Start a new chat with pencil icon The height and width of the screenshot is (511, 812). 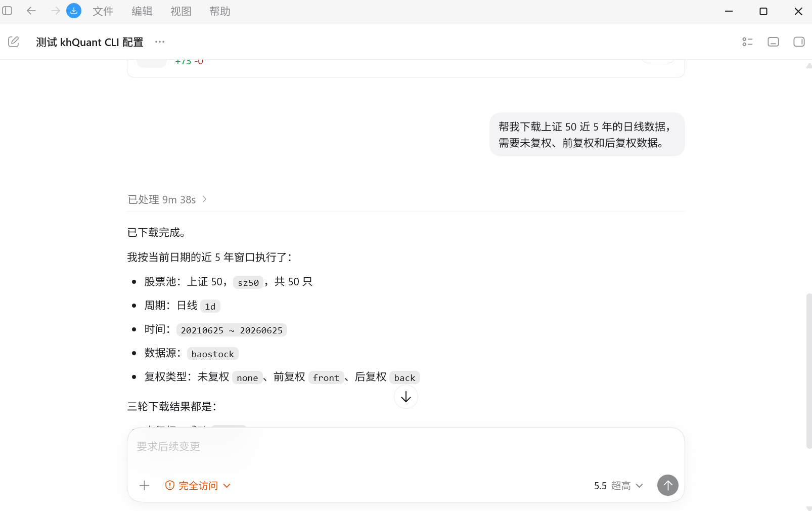click(x=14, y=42)
